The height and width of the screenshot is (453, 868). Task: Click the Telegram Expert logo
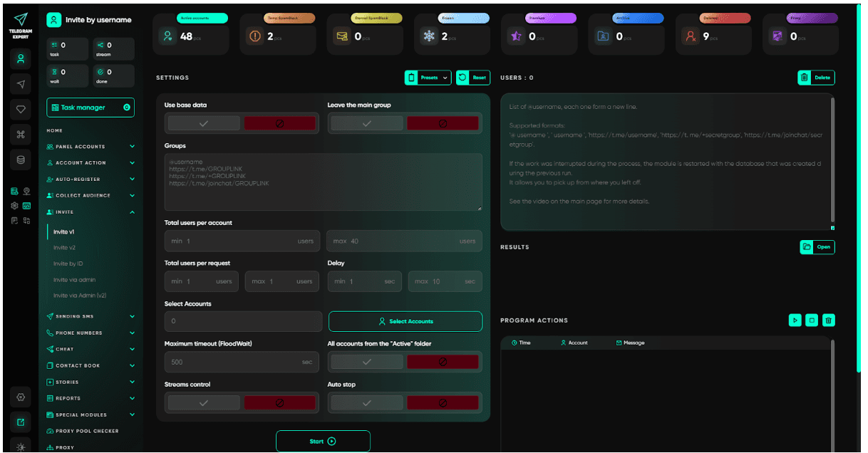21,19
